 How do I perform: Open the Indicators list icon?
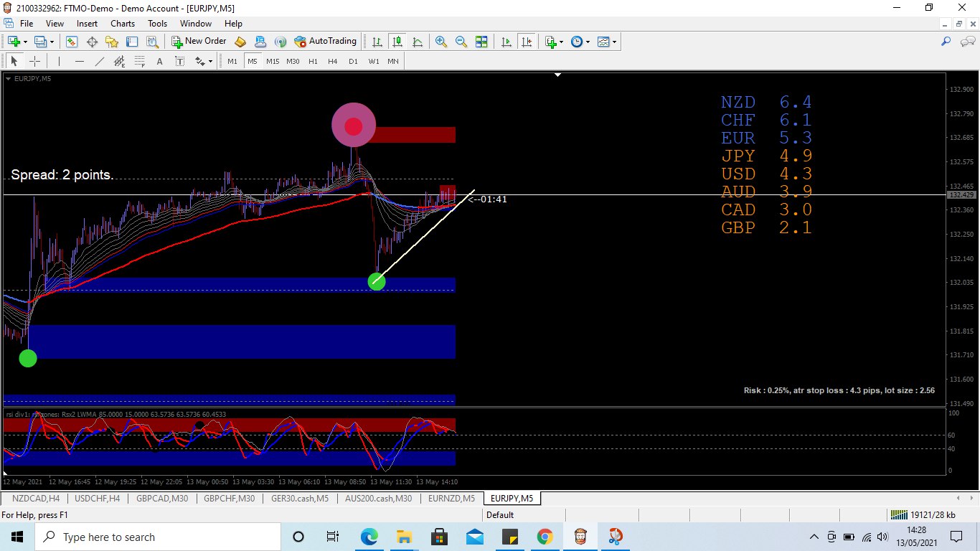(x=550, y=42)
